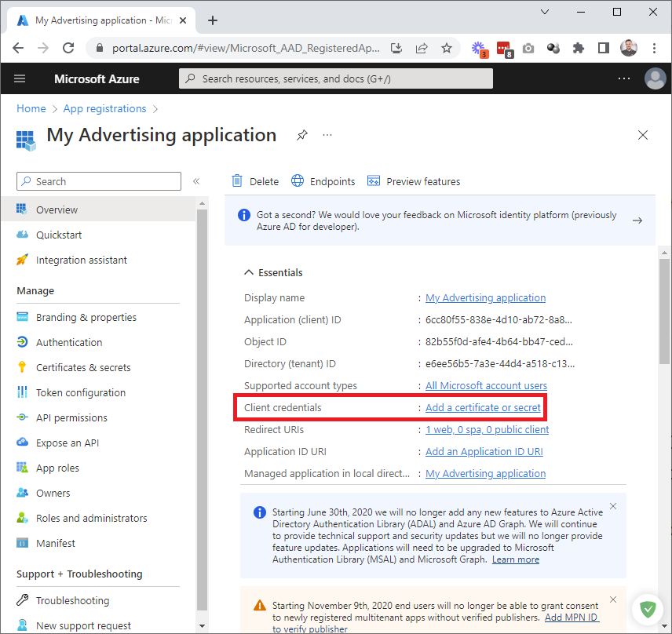Open user account avatar
Image resolution: width=672 pixels, height=634 pixels.
[655, 78]
